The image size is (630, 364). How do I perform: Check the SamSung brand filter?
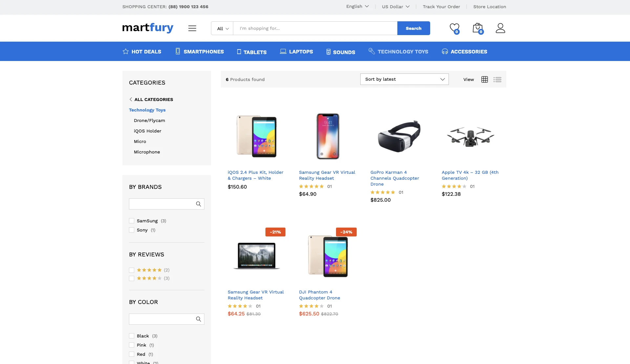coord(132,221)
